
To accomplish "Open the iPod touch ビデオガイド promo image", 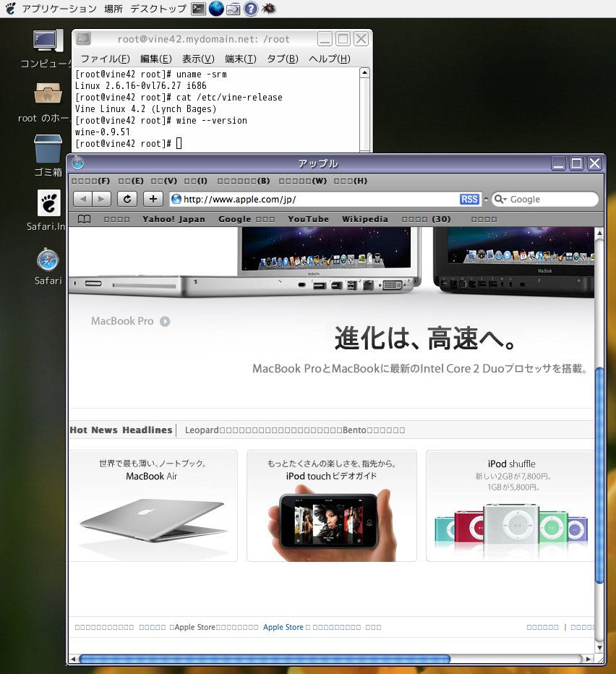I will pyautogui.click(x=332, y=522).
